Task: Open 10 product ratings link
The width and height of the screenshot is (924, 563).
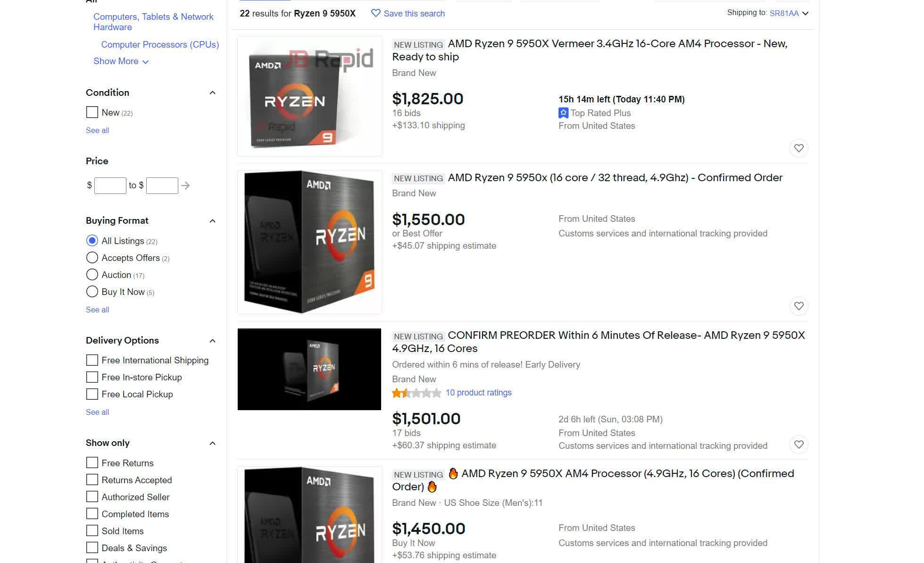Action: pos(478,393)
